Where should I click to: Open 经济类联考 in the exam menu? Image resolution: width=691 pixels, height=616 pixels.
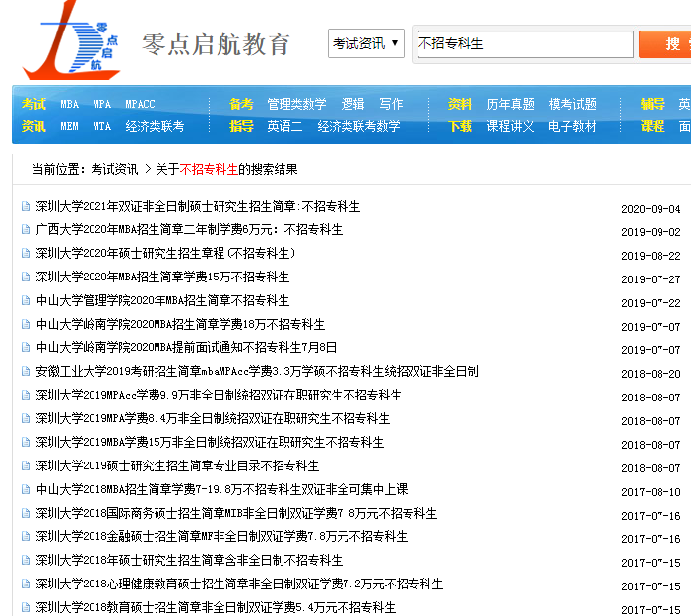(x=155, y=127)
